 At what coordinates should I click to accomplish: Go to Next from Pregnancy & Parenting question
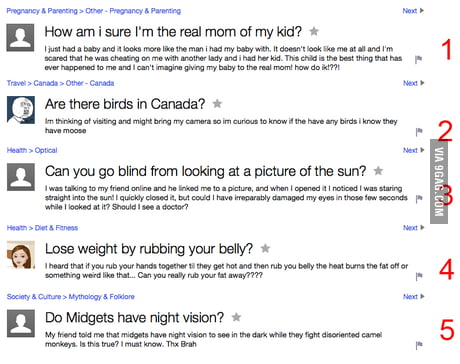tap(413, 11)
